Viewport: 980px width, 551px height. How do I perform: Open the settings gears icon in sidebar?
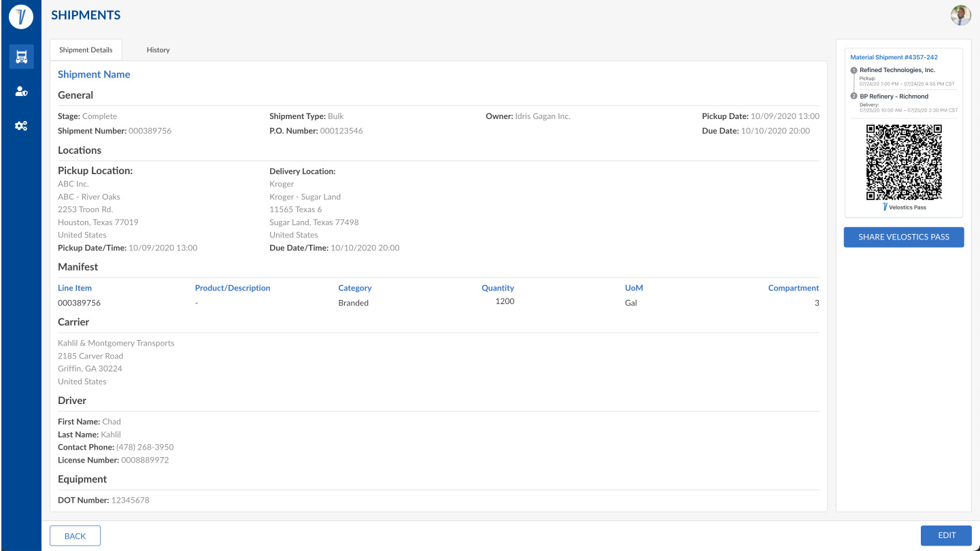click(21, 126)
